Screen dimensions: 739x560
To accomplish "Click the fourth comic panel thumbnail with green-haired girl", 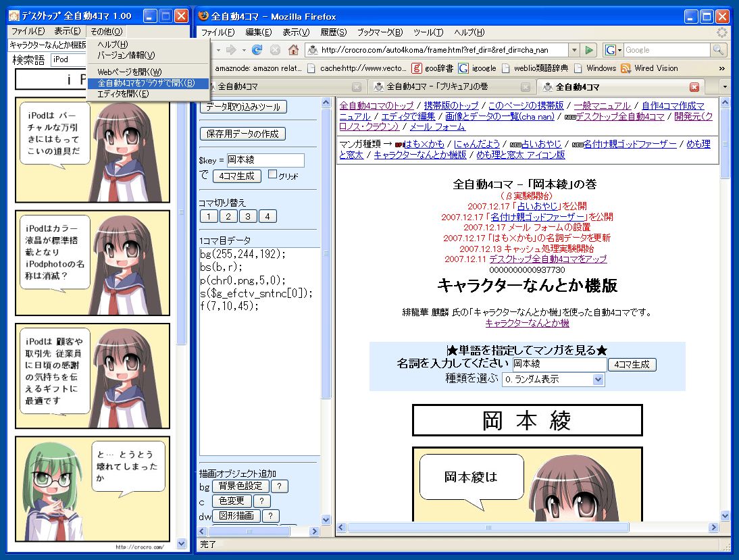I will tap(93, 489).
